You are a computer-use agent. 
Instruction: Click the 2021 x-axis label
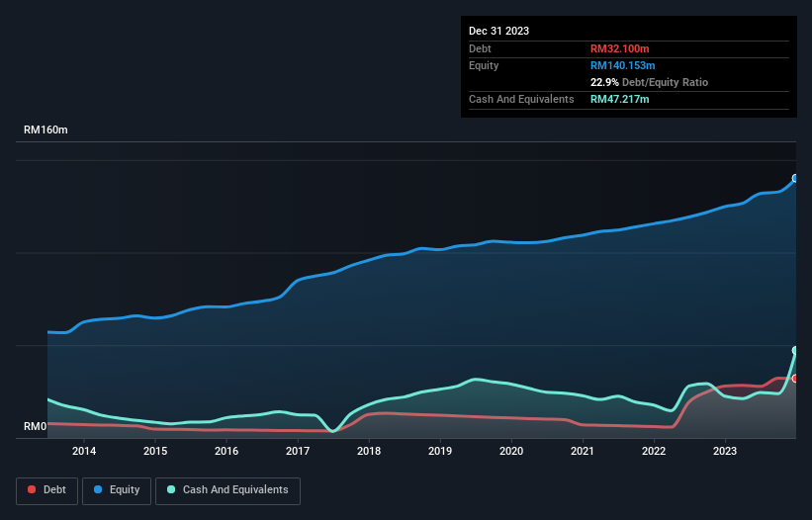click(583, 451)
